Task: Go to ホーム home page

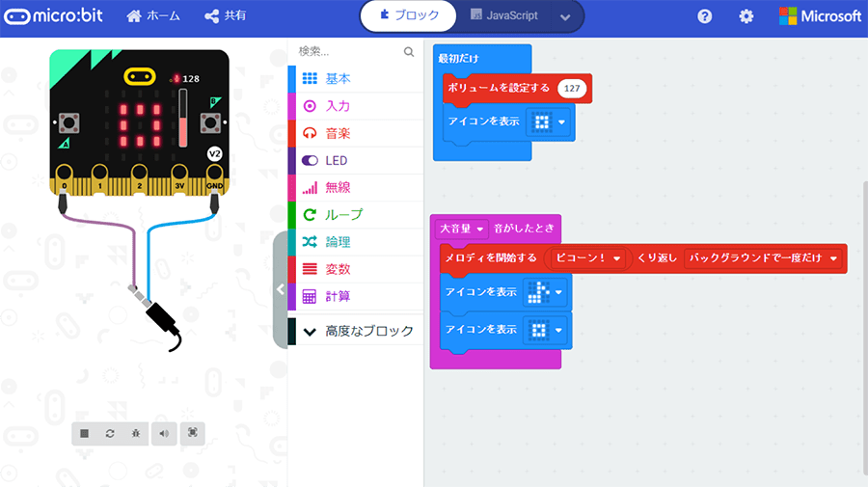Action: pos(153,16)
